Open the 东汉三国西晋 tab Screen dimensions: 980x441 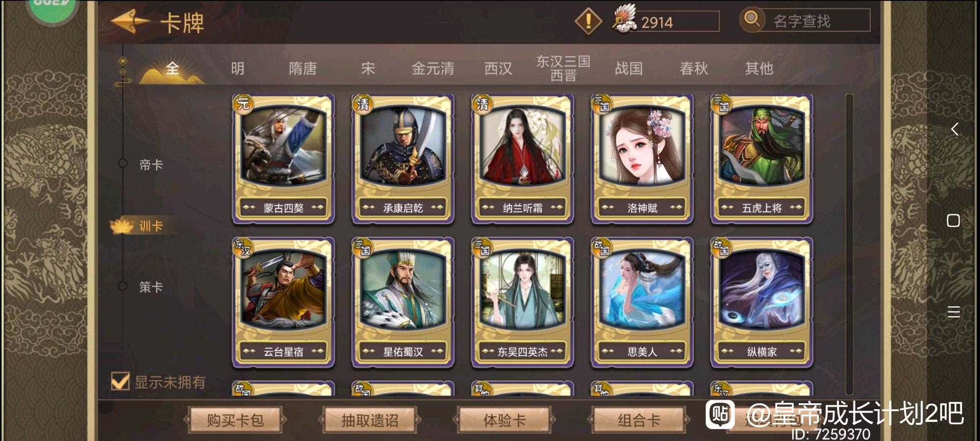coord(563,68)
